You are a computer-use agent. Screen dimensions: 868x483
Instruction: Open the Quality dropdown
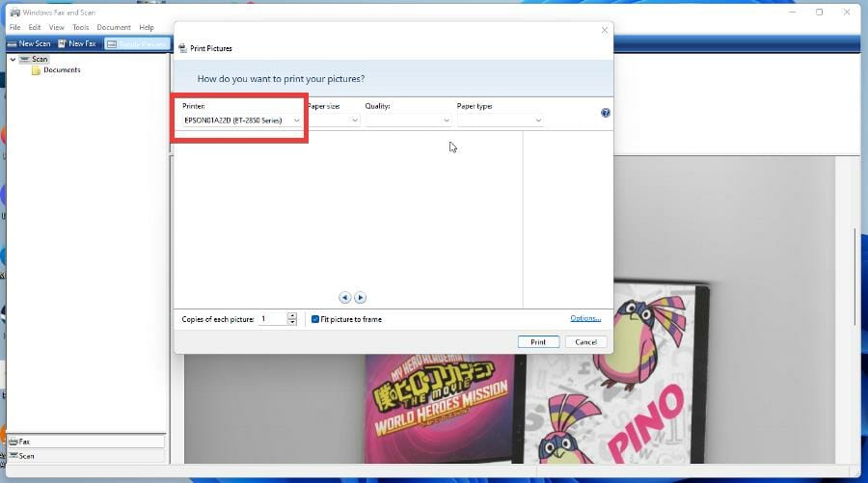pyautogui.click(x=408, y=121)
